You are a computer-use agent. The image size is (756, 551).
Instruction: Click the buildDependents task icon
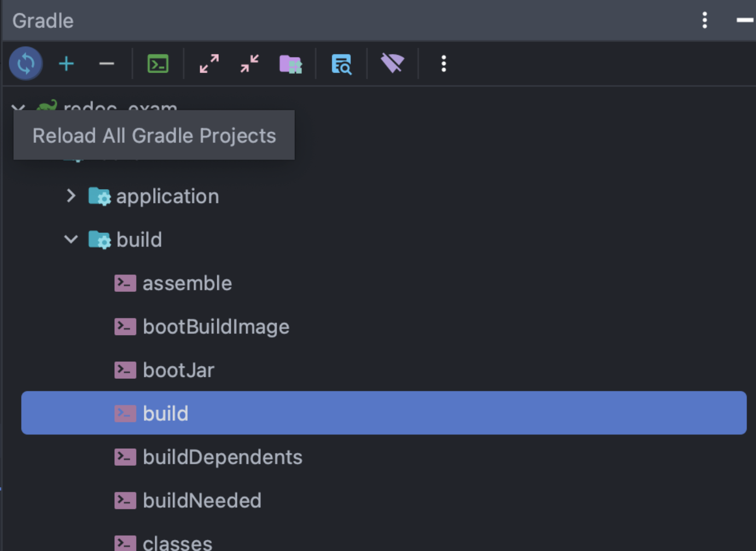click(x=125, y=457)
